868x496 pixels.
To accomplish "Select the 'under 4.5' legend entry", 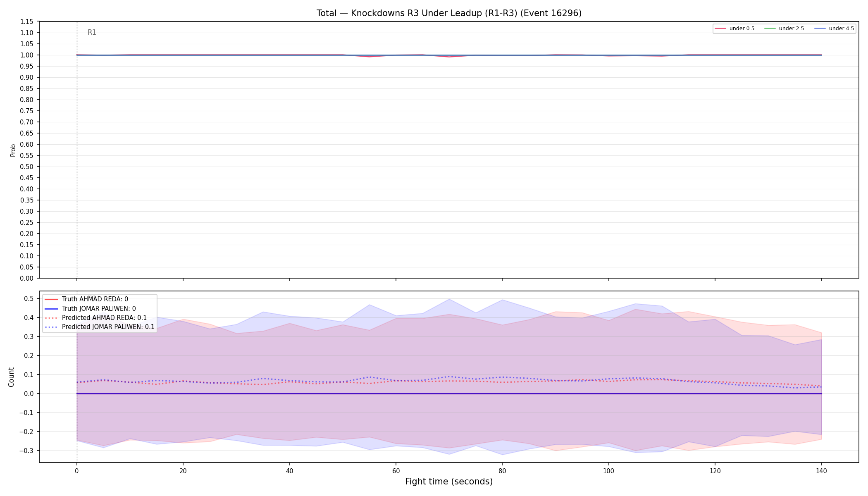I will point(834,29).
